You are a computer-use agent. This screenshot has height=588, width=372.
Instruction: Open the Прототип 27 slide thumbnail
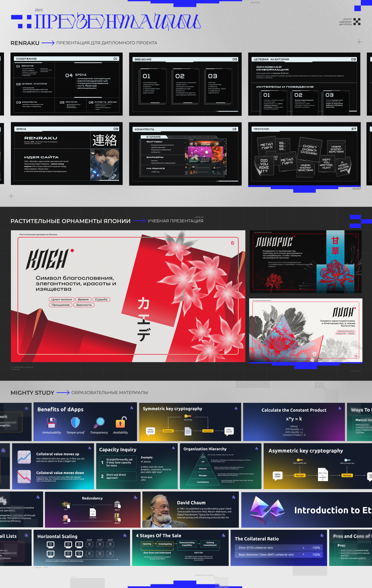[304, 154]
